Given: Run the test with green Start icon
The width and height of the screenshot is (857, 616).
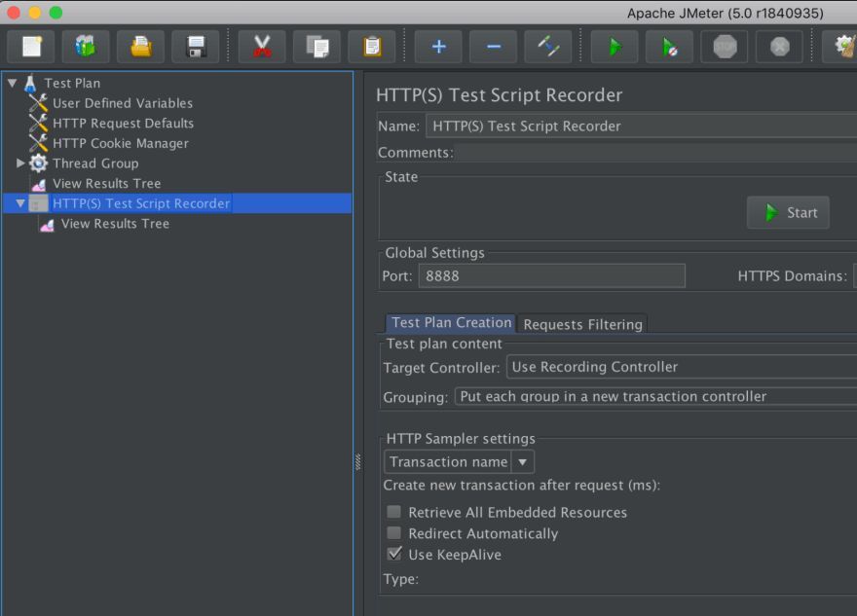Looking at the screenshot, I should coord(615,47).
